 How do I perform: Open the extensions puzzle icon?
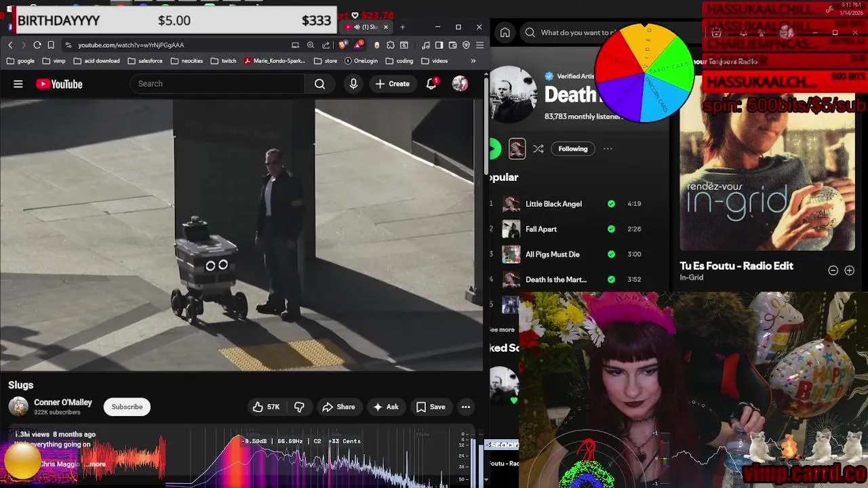coord(391,45)
